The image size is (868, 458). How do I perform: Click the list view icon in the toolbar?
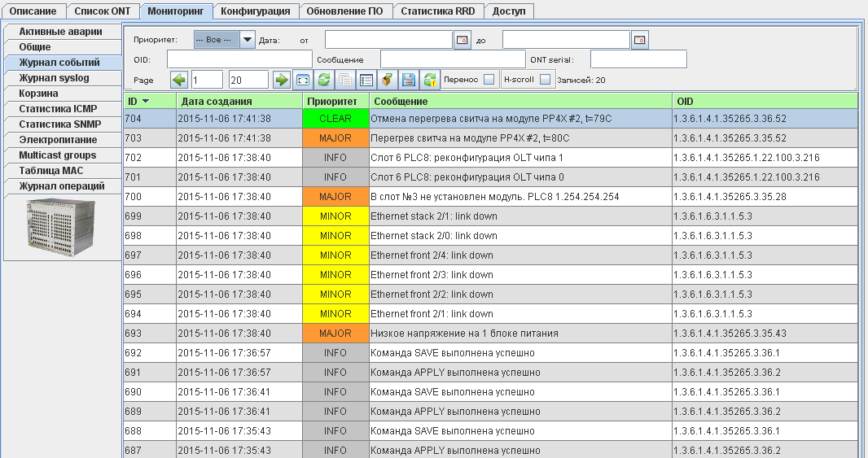coord(366,80)
